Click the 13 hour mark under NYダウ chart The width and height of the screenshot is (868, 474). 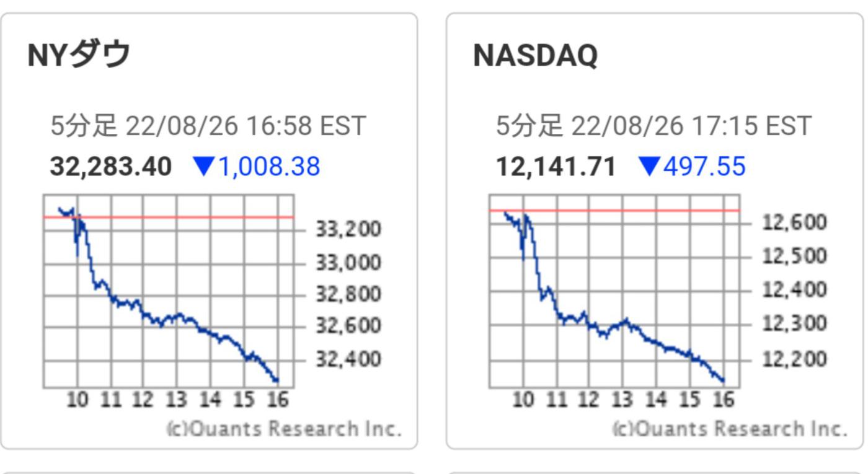coord(176,400)
